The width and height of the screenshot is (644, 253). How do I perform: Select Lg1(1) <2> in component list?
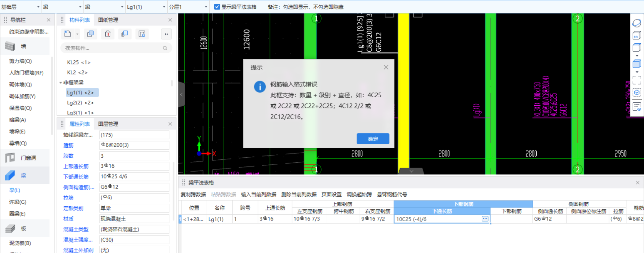pos(82,93)
